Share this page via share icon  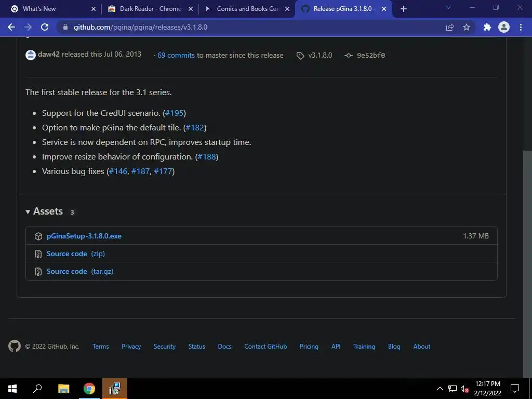450,27
